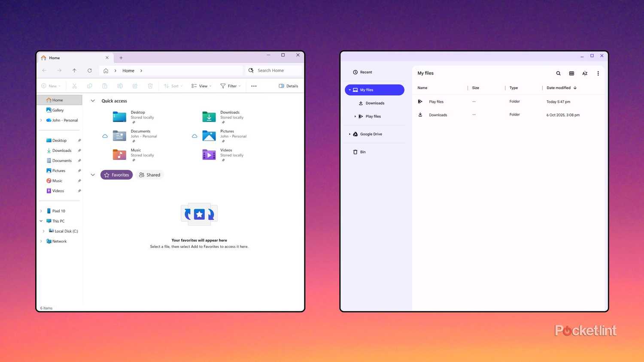The image size is (644, 362).
Task: Open the View dropdown menu
Action: pyautogui.click(x=201, y=86)
